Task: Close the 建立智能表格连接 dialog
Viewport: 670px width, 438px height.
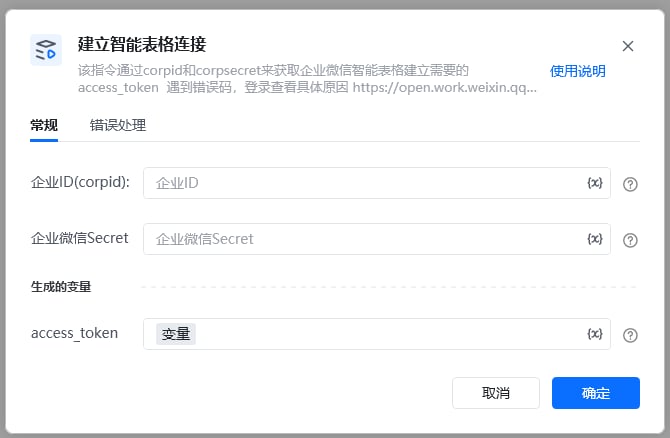Action: click(628, 46)
